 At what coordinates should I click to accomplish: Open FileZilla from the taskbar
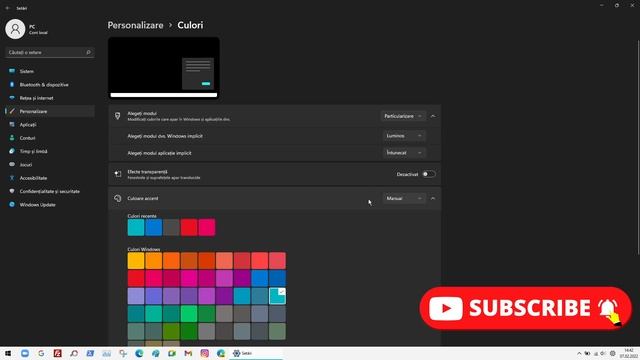(58, 353)
